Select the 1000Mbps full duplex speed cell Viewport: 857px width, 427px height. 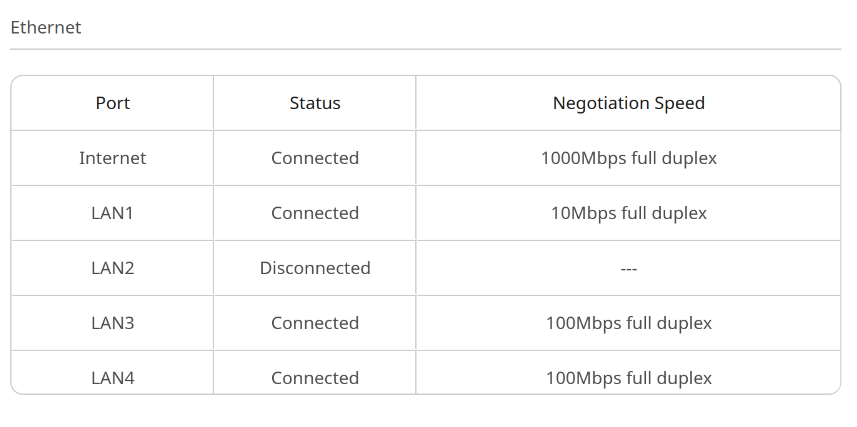(629, 158)
